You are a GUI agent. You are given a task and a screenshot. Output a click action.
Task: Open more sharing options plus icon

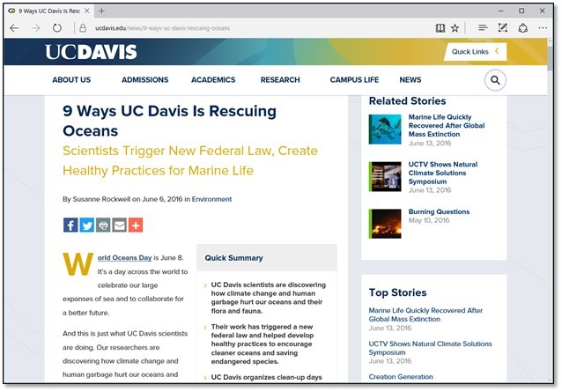[x=135, y=225]
